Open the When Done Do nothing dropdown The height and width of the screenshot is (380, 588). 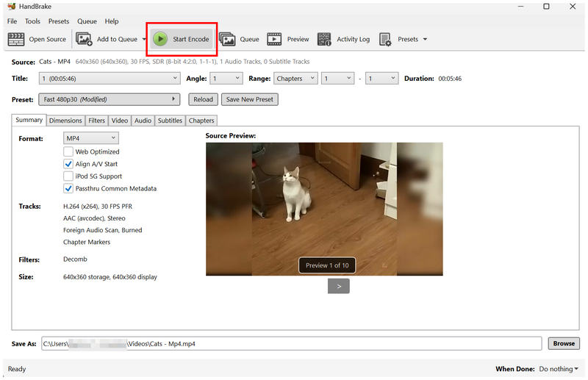click(559, 369)
